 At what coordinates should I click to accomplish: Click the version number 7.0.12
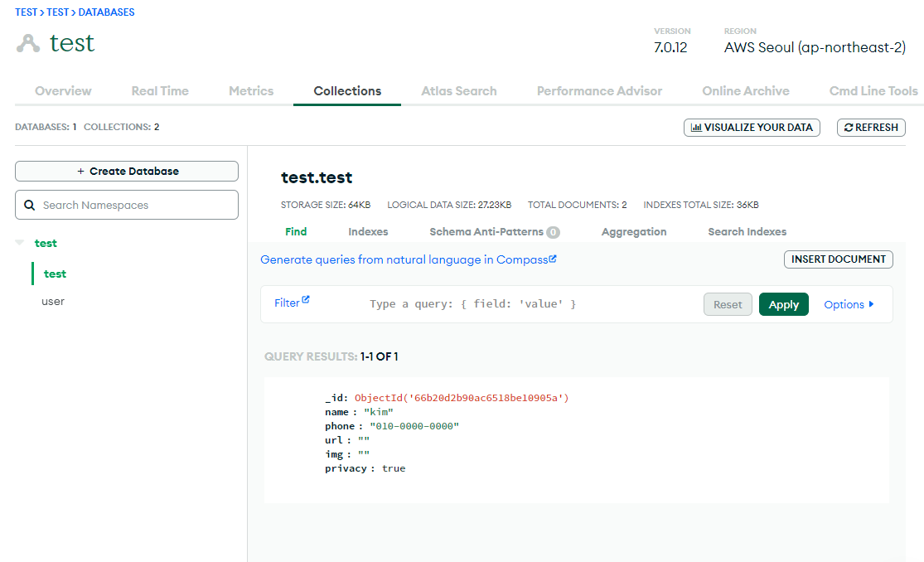click(670, 48)
